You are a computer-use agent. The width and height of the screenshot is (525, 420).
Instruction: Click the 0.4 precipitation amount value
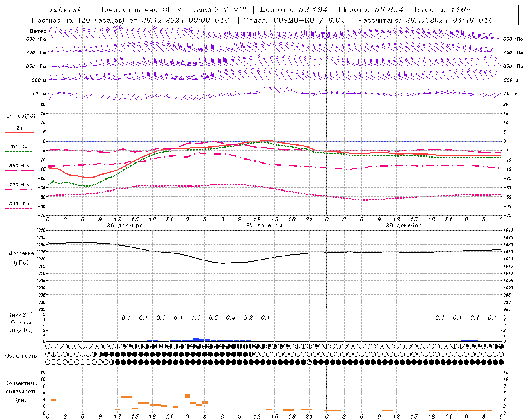click(231, 317)
